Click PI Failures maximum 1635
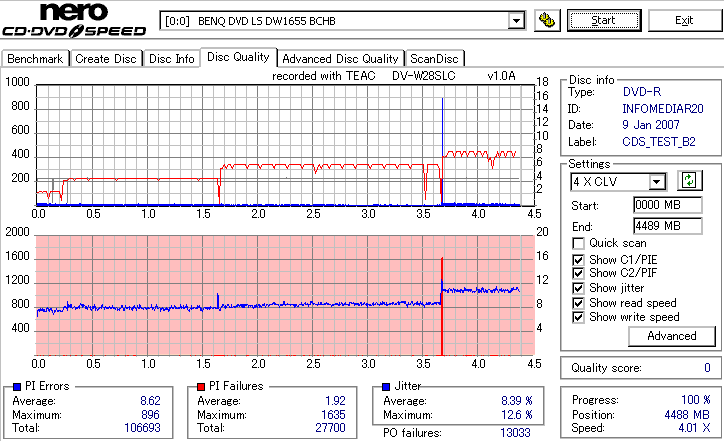 (333, 415)
